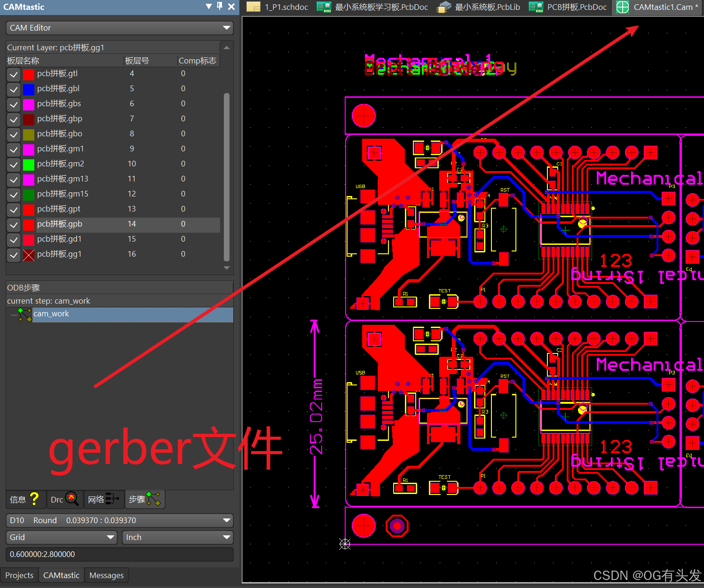Click the PCB icon of PCB拼板.PcbDoc tab

tap(536, 7)
